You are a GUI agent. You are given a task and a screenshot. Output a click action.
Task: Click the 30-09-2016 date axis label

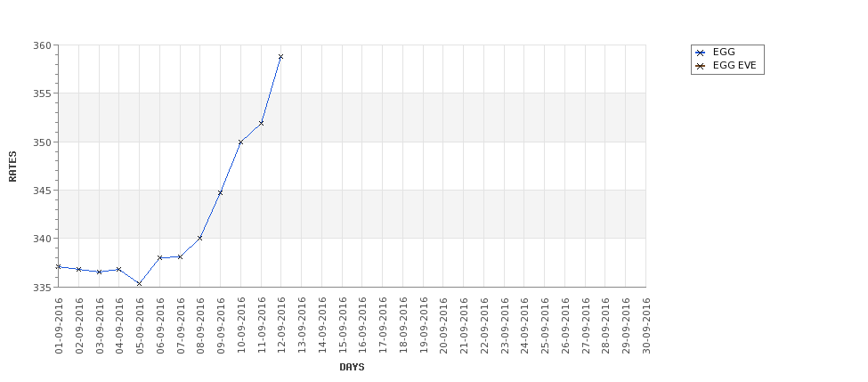click(x=646, y=326)
